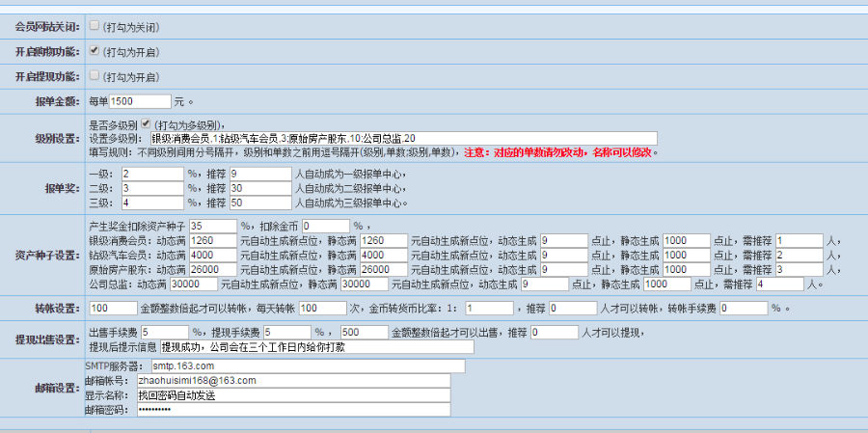Click the 出售手续费 field

click(166, 333)
